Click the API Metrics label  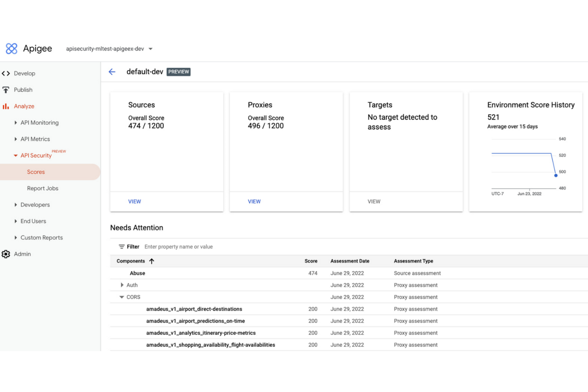tap(35, 139)
